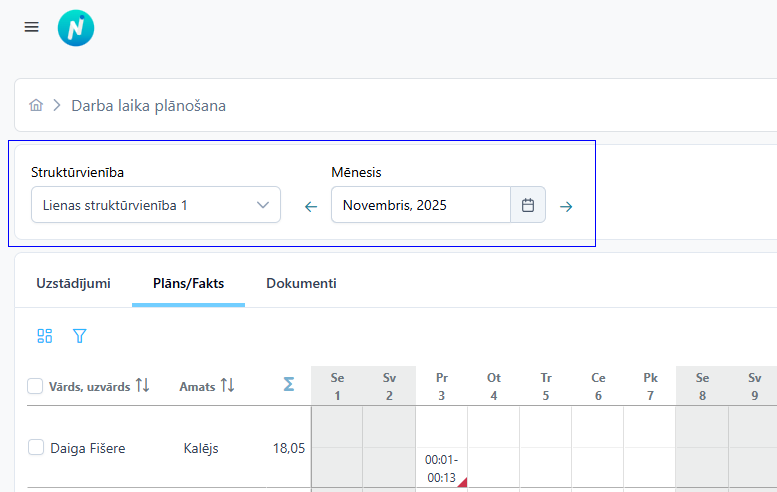The width and height of the screenshot is (777, 492).
Task: Click Darba laika plānošana breadcrumb link
Action: pyautogui.click(x=149, y=106)
